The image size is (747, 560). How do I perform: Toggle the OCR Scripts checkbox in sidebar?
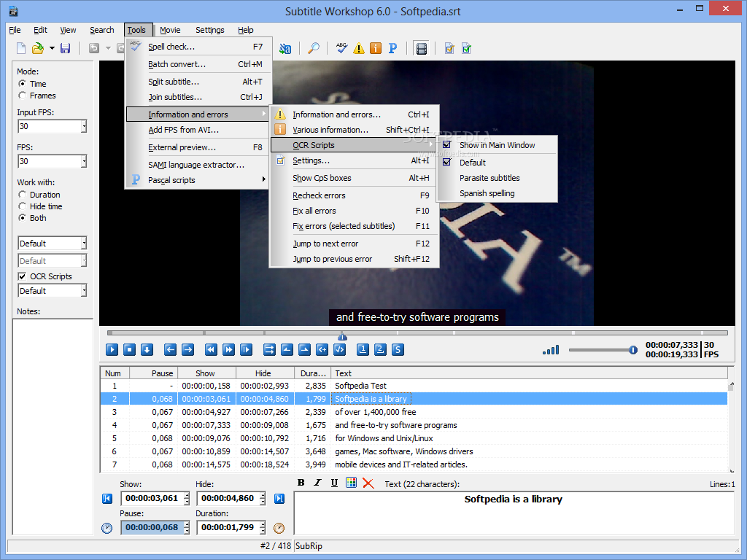(x=22, y=276)
